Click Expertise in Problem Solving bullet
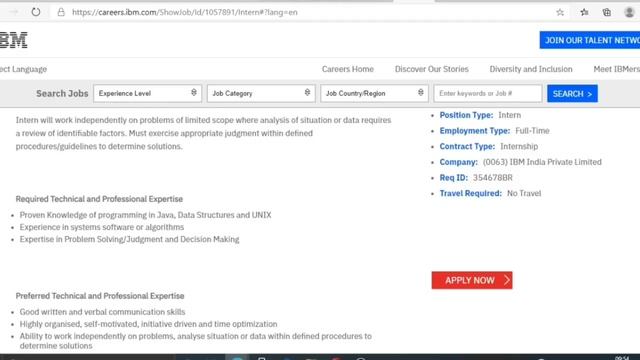Screen dimensions: 640x360 click(129, 239)
